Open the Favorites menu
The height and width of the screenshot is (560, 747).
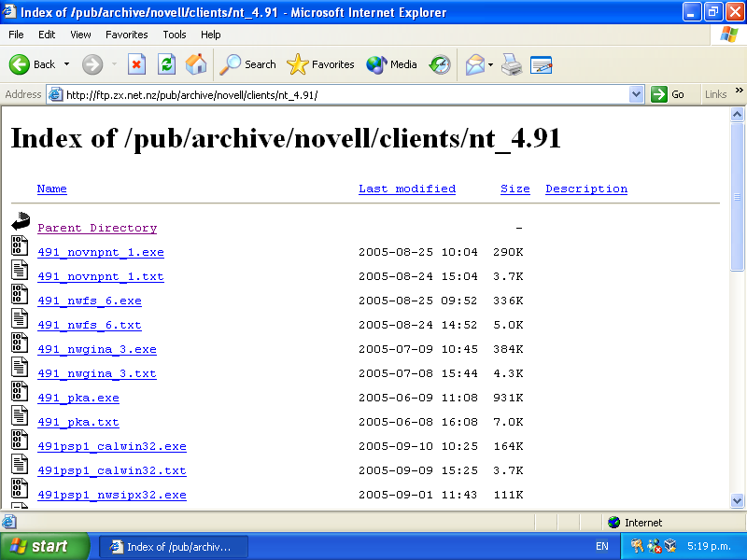[x=127, y=35]
